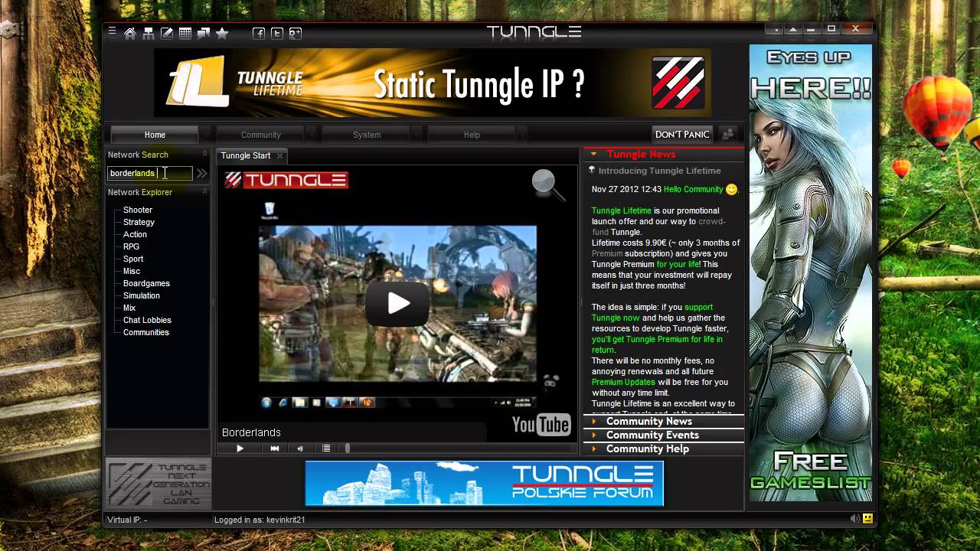Click the Tunngle Lifetime green link

[x=621, y=210]
